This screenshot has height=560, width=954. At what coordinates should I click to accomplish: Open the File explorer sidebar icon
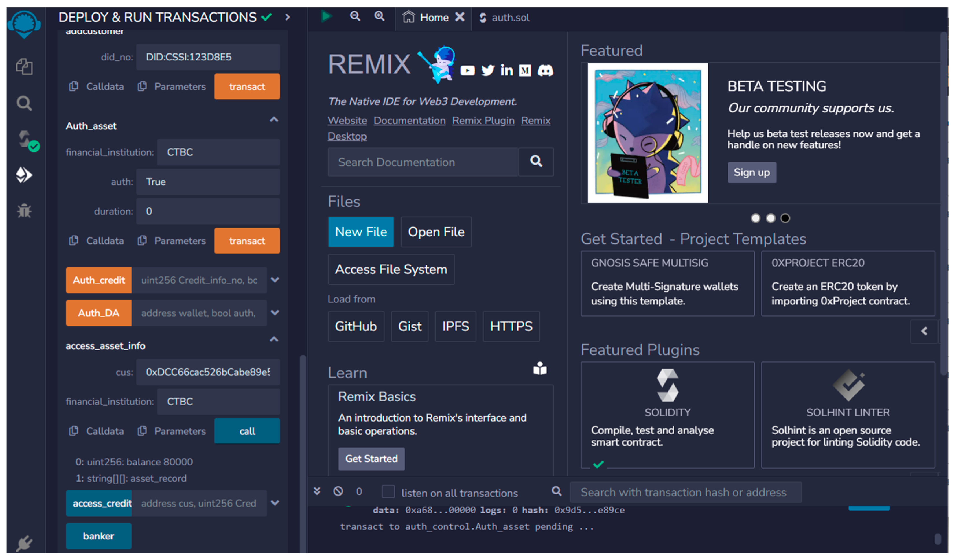click(x=24, y=66)
